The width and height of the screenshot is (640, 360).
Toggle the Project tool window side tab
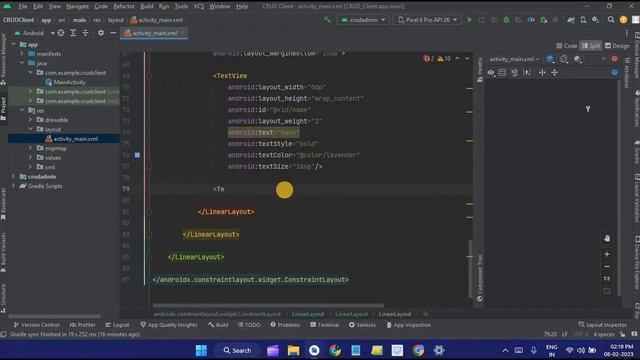3,108
